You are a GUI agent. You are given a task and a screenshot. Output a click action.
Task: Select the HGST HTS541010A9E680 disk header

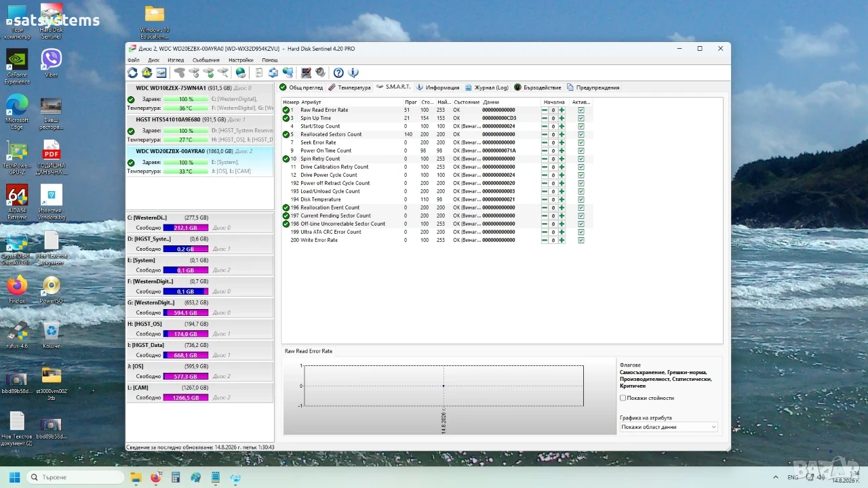[x=199, y=120]
